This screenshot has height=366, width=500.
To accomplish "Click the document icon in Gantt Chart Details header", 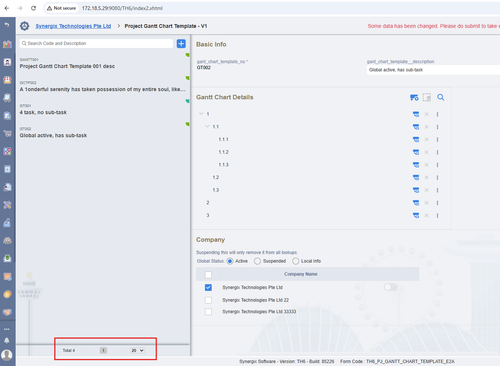I will [x=427, y=97].
